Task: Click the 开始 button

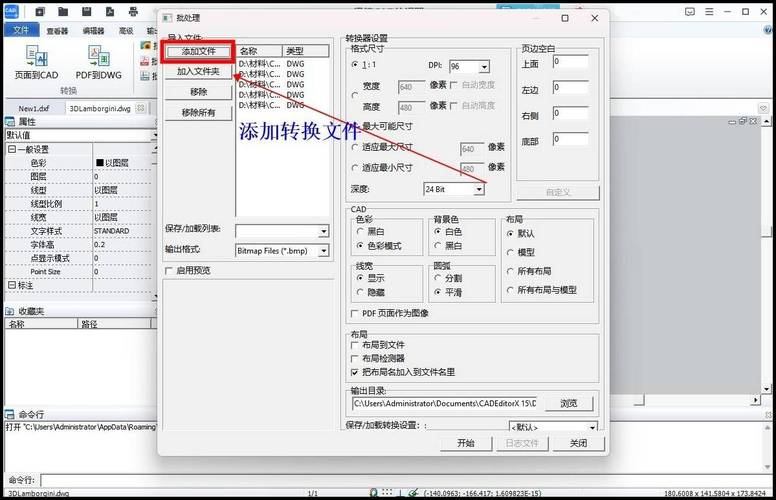Action: [x=466, y=443]
